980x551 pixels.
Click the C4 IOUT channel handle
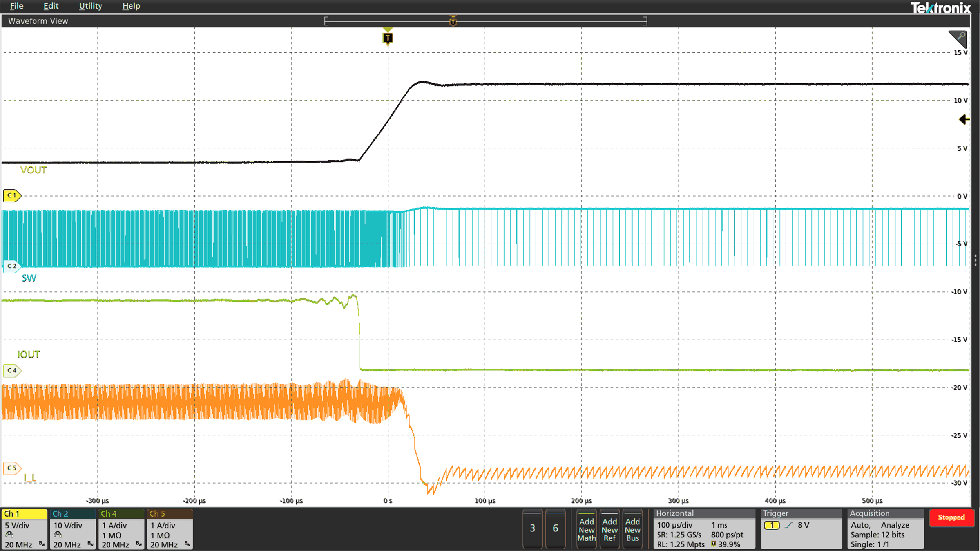[12, 370]
